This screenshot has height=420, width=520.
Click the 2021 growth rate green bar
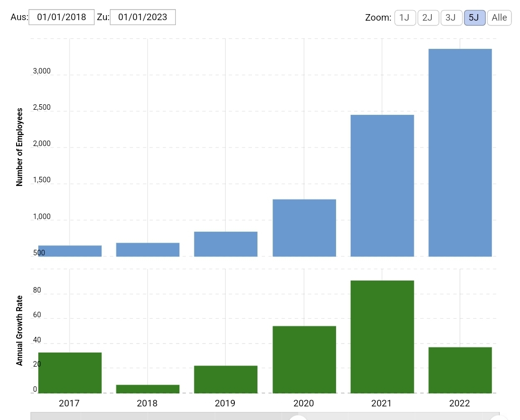[x=382, y=337]
